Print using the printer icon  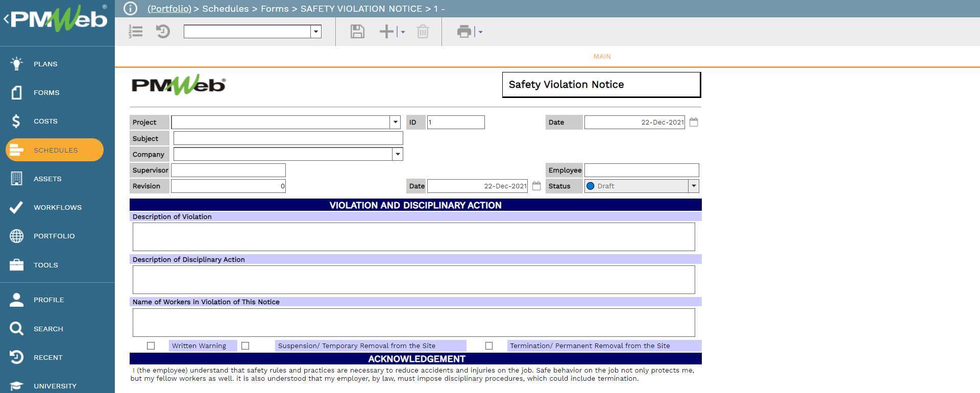464,32
